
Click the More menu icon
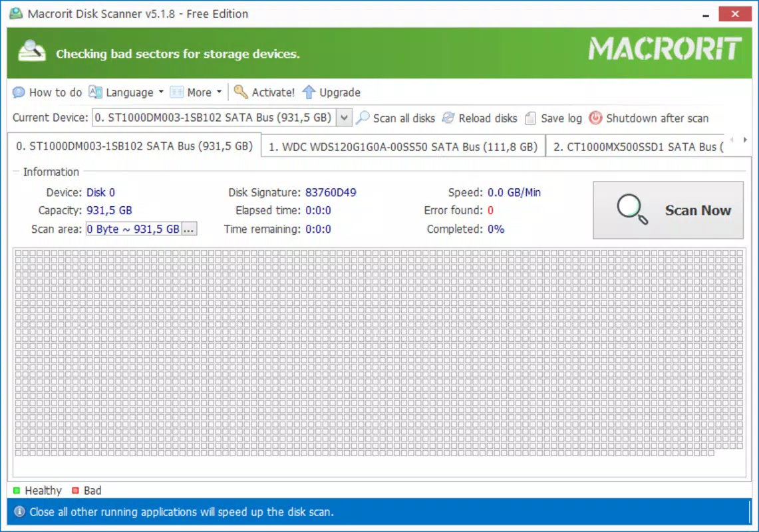tap(177, 92)
